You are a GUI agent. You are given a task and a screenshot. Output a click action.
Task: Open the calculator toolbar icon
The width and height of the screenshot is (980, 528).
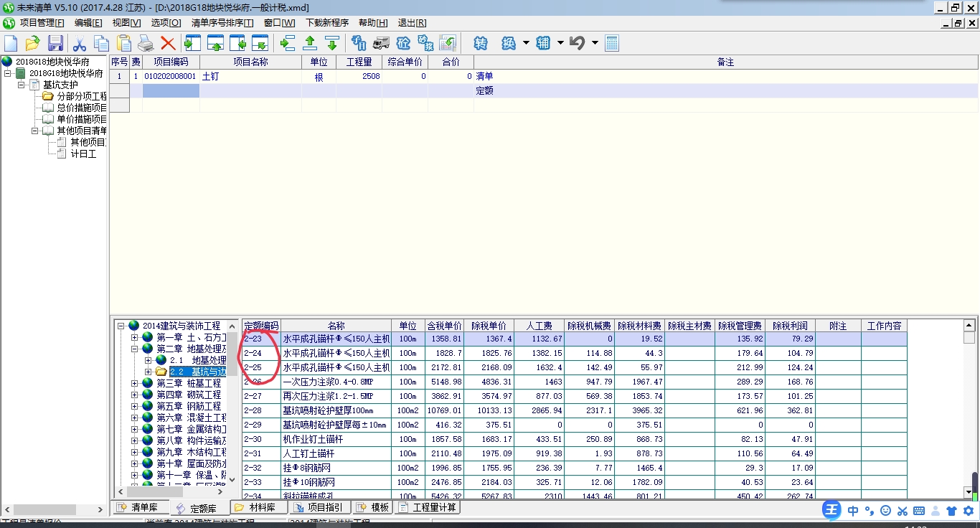pos(611,43)
